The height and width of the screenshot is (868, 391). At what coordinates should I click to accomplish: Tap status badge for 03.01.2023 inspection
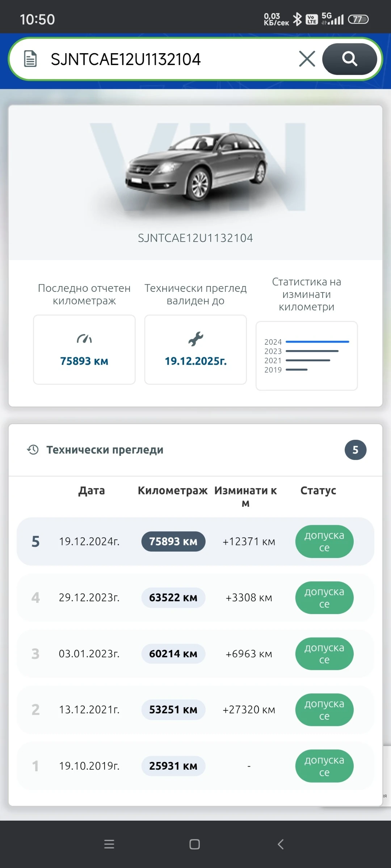[x=324, y=654]
